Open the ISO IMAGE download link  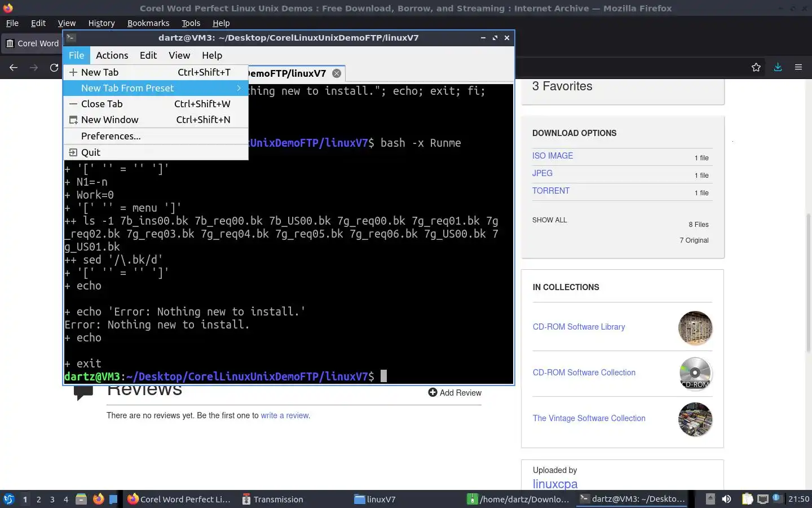coord(553,156)
